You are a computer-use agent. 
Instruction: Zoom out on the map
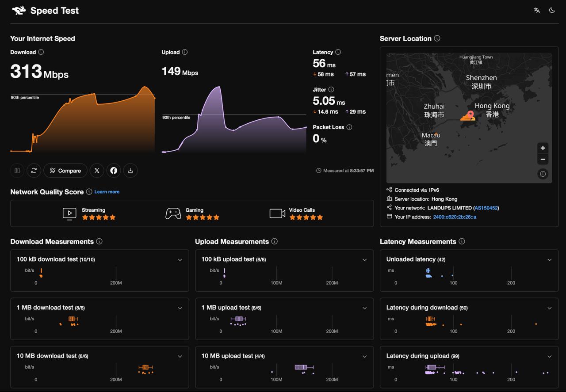pos(543,159)
